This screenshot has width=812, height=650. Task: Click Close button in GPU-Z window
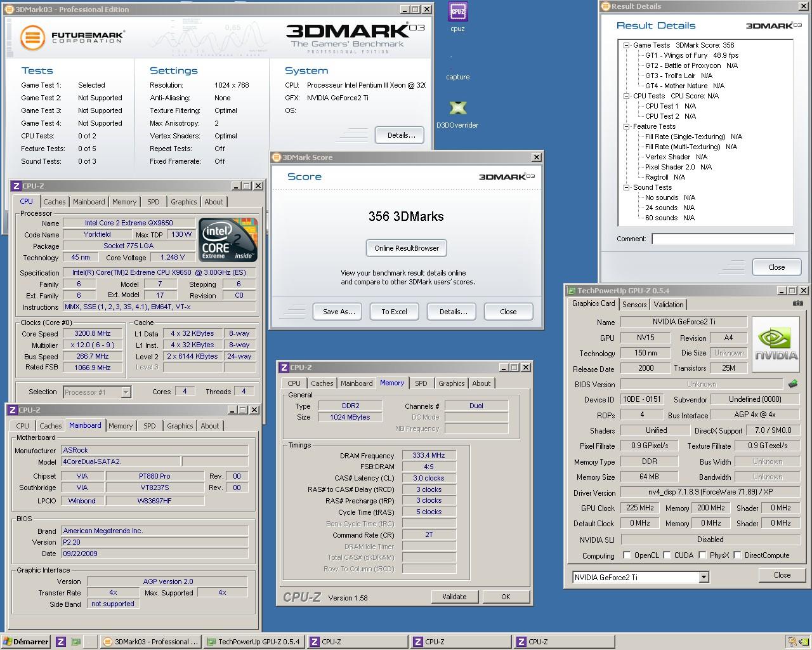pos(782,575)
